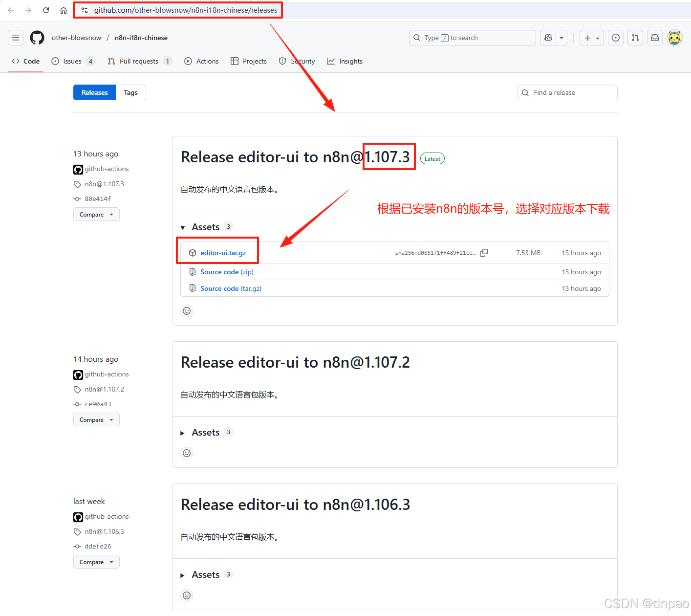Open the browser home page

64,10
